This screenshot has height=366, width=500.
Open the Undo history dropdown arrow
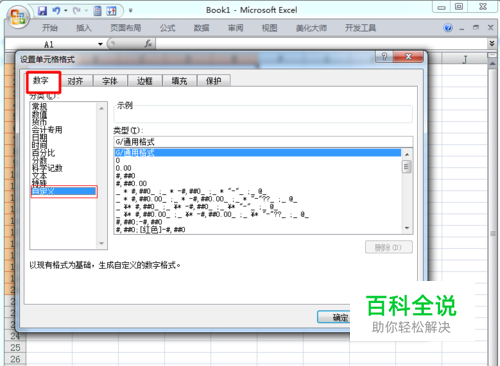point(66,11)
